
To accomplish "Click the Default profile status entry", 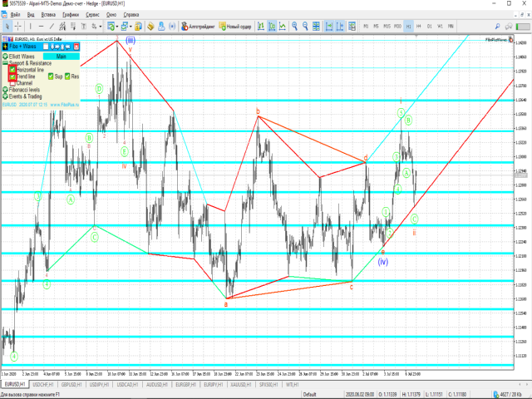I will pyautogui.click(x=309, y=394).
